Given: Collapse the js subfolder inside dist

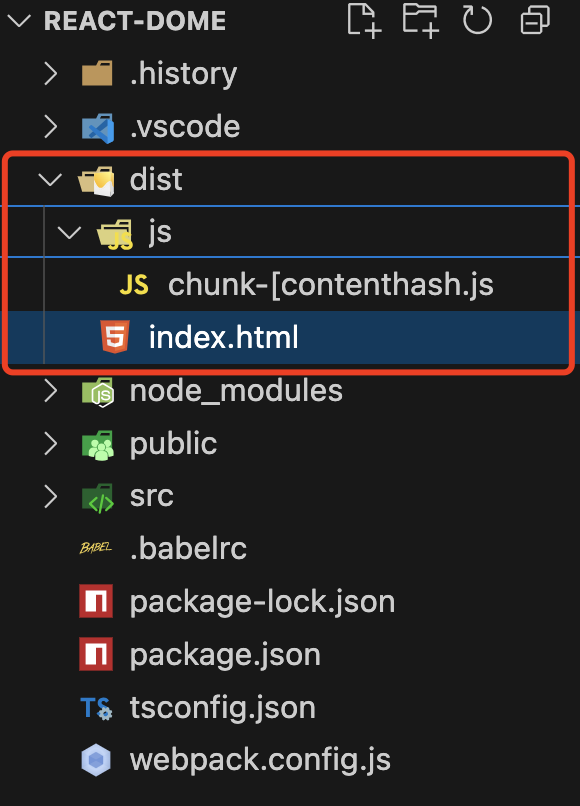Looking at the screenshot, I should [x=68, y=231].
